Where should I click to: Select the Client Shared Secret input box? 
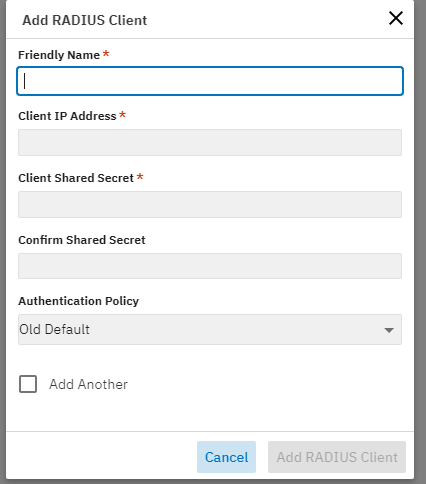(x=210, y=204)
